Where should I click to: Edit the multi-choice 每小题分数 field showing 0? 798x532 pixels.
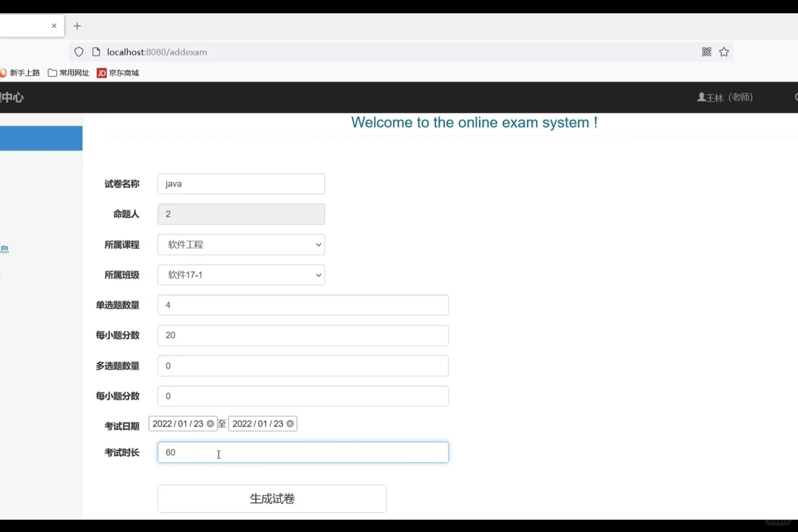coord(303,396)
